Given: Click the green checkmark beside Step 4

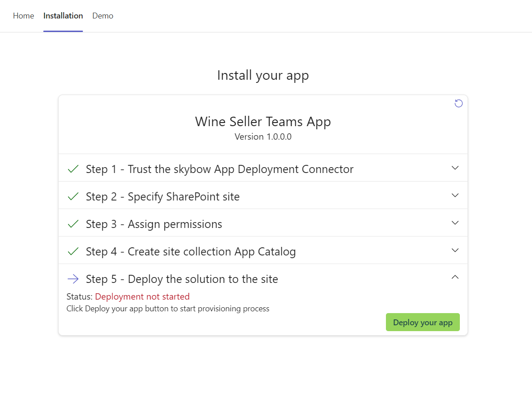Looking at the screenshot, I should coord(73,251).
